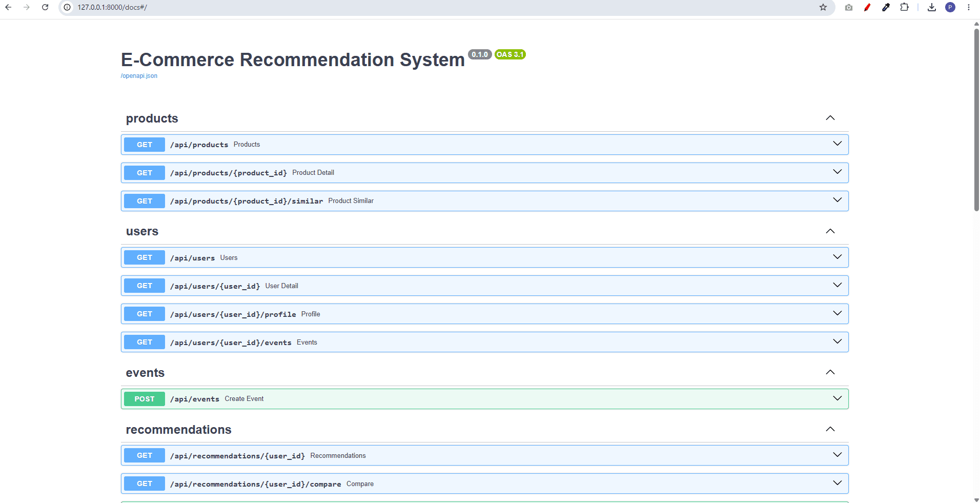Open the browser extensions puzzle icon
This screenshot has height=503, width=980.
(x=905, y=7)
